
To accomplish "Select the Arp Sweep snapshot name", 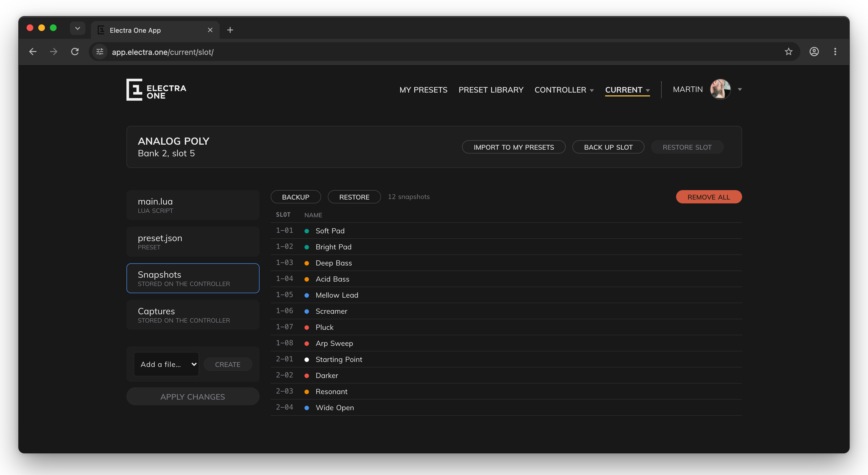I will click(334, 343).
